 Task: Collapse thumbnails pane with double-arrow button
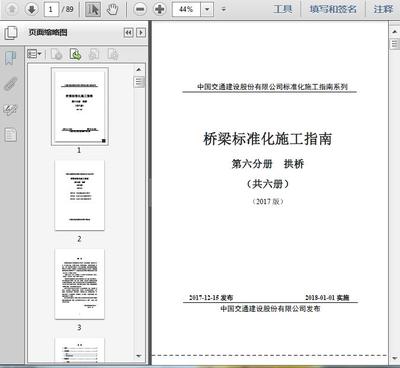(128, 33)
